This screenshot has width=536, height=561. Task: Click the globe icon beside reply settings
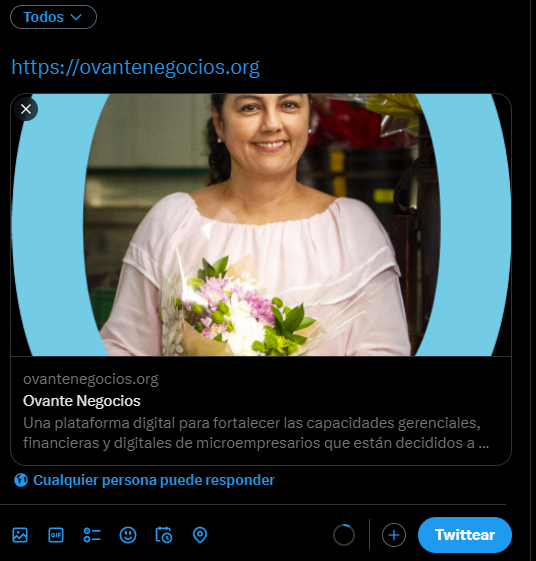21,480
